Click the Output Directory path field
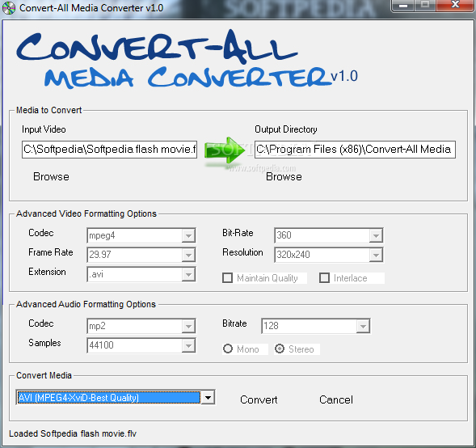The image size is (476, 448). point(355,149)
